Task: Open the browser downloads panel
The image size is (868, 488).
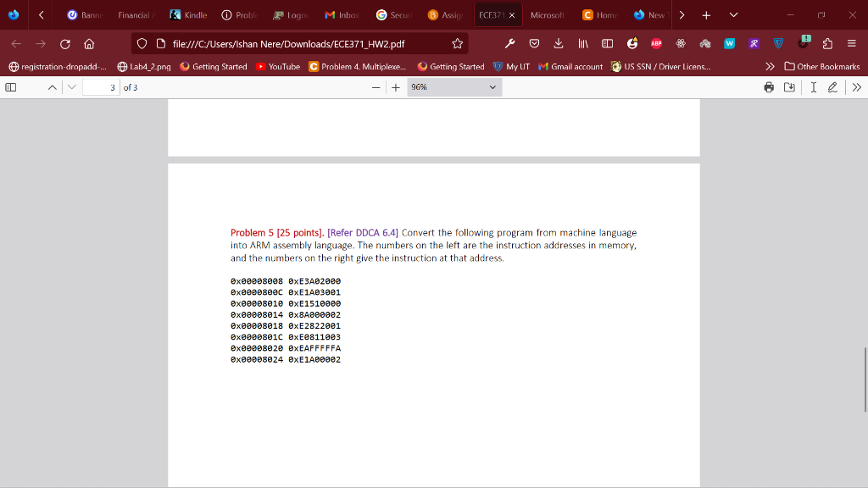Action: coord(559,43)
